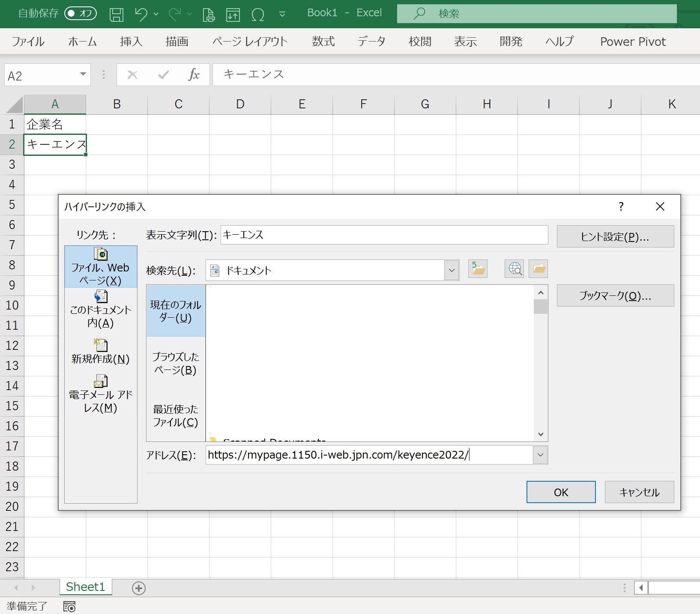This screenshot has height=614, width=700.
Task: Click the Save icon in quick access toolbar
Action: pyautogui.click(x=117, y=15)
